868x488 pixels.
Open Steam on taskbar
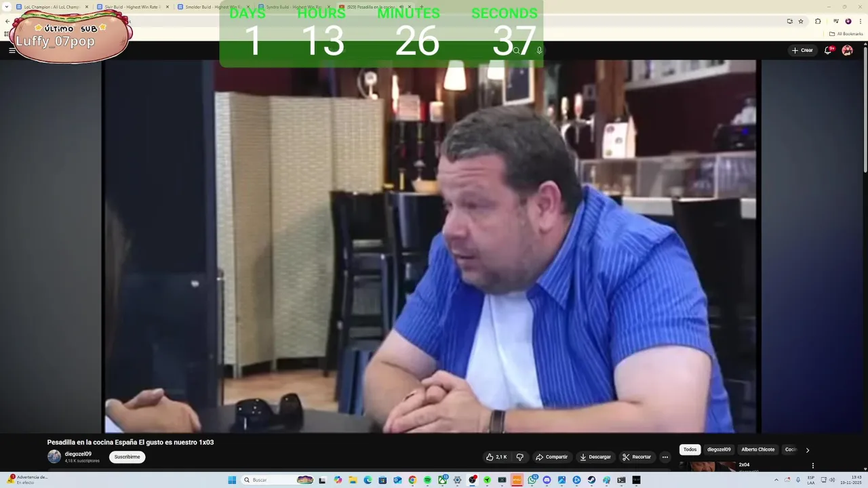pos(591,480)
